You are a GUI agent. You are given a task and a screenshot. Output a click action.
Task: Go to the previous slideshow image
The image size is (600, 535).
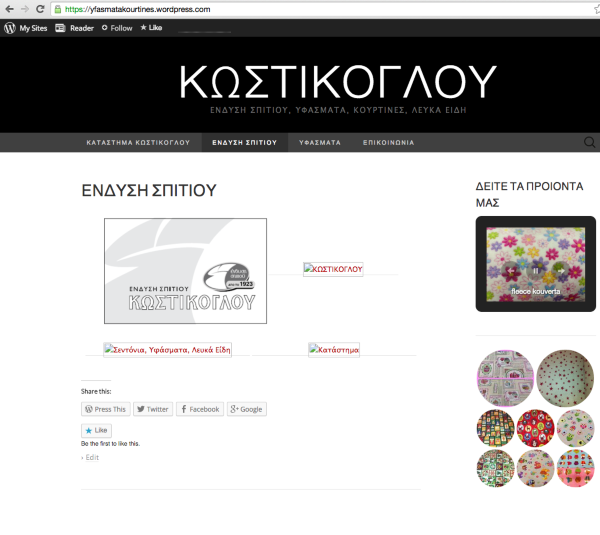pos(510,271)
